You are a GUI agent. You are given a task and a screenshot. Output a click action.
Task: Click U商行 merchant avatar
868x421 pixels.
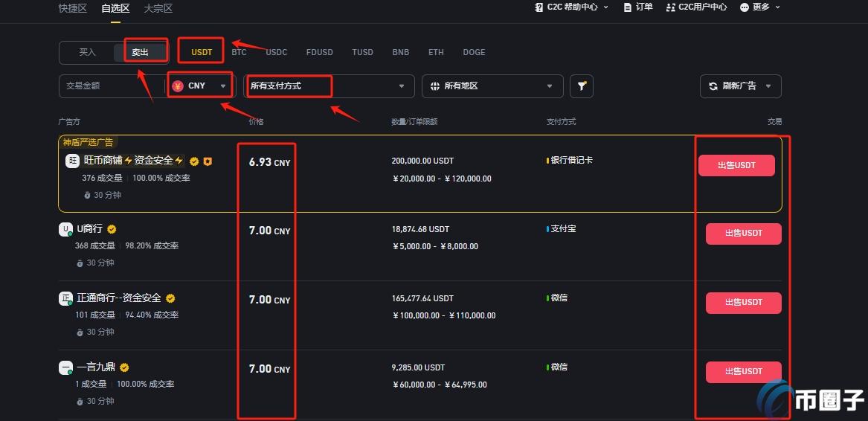66,229
